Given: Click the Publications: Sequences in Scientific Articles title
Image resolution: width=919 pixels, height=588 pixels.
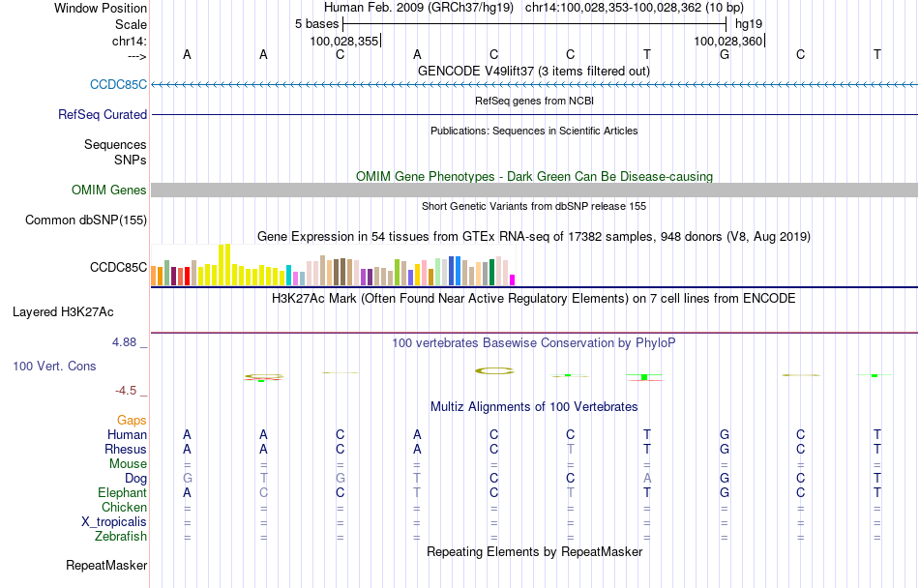Looking at the screenshot, I should click(534, 131).
